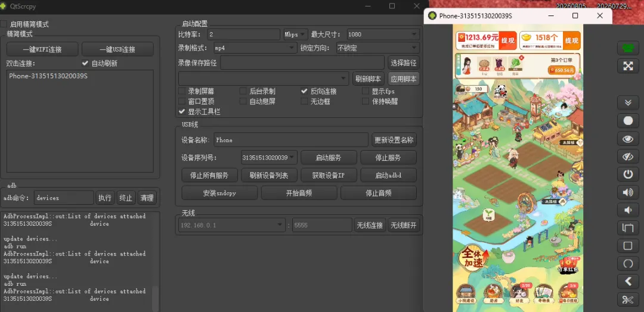Open the Mbps unit dropdown
The height and width of the screenshot is (312, 644).
(296, 35)
